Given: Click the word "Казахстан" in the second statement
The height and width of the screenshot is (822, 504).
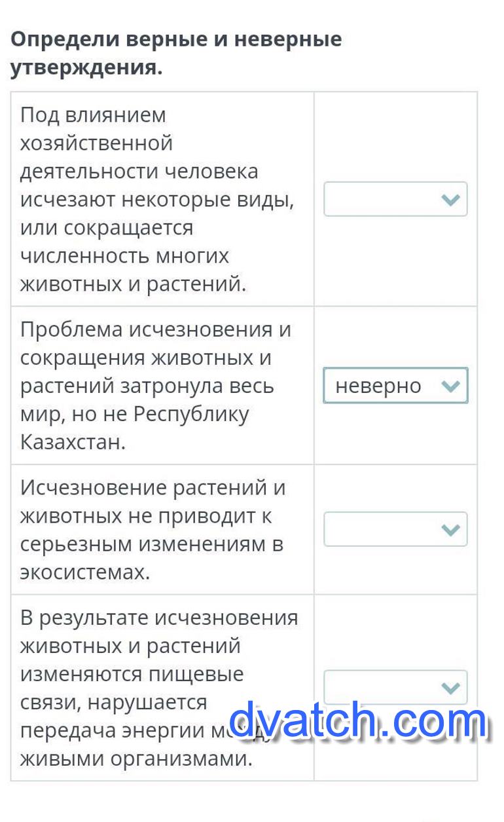Looking at the screenshot, I should (x=72, y=442).
